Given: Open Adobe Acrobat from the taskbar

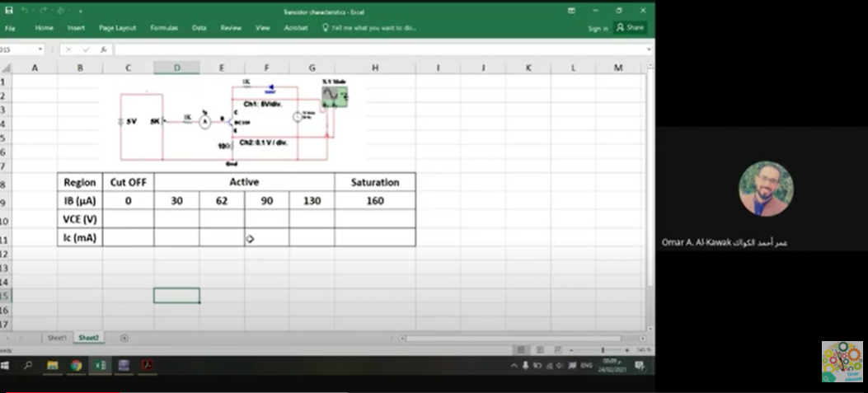Looking at the screenshot, I should (147, 365).
